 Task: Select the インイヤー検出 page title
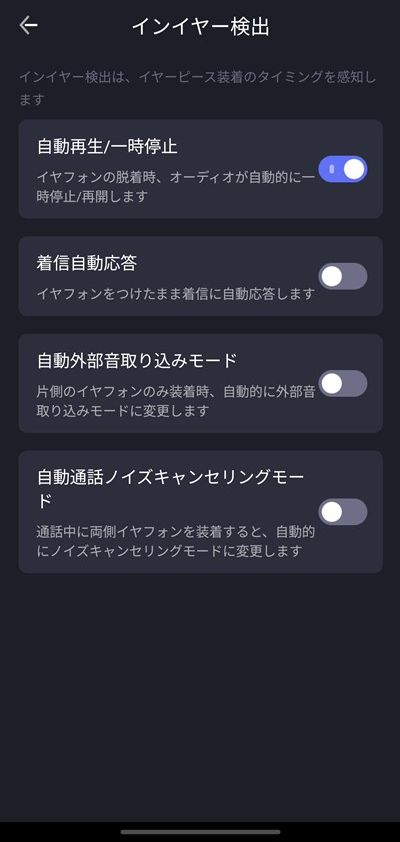[x=200, y=27]
